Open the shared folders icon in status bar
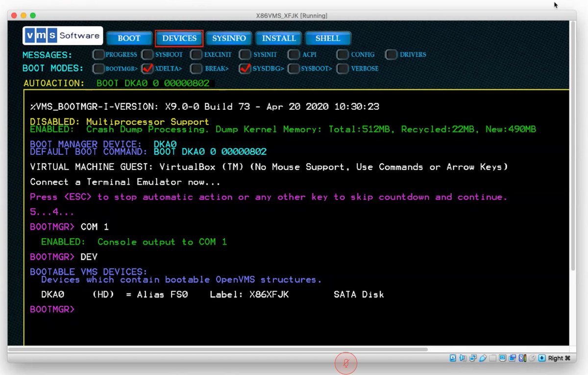Viewport: 588px width, 375px height. [492, 358]
